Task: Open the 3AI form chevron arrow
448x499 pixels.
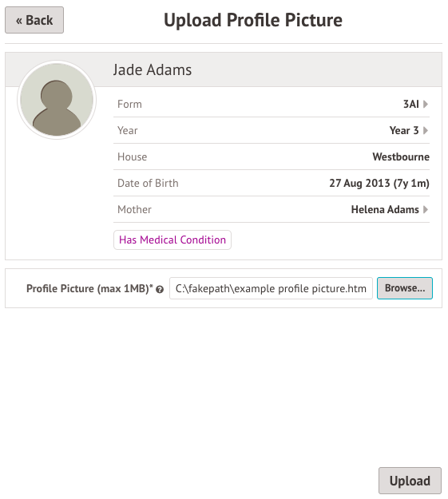Action: point(426,104)
